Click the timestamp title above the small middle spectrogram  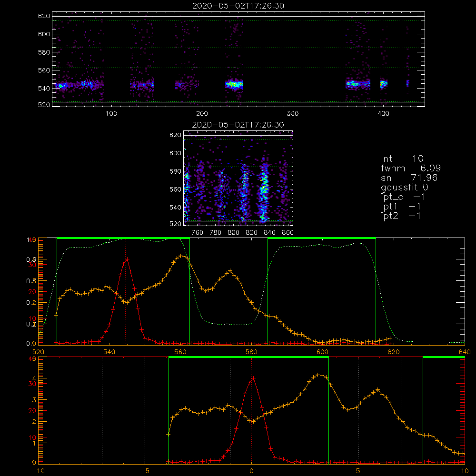coord(238,125)
